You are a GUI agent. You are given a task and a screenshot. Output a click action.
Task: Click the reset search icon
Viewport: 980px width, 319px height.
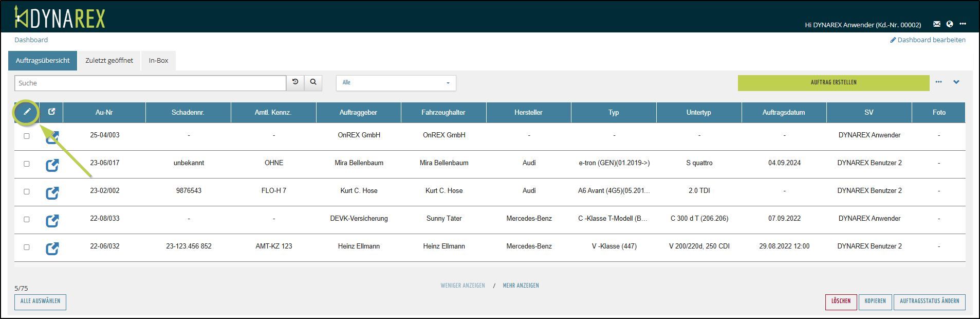295,82
